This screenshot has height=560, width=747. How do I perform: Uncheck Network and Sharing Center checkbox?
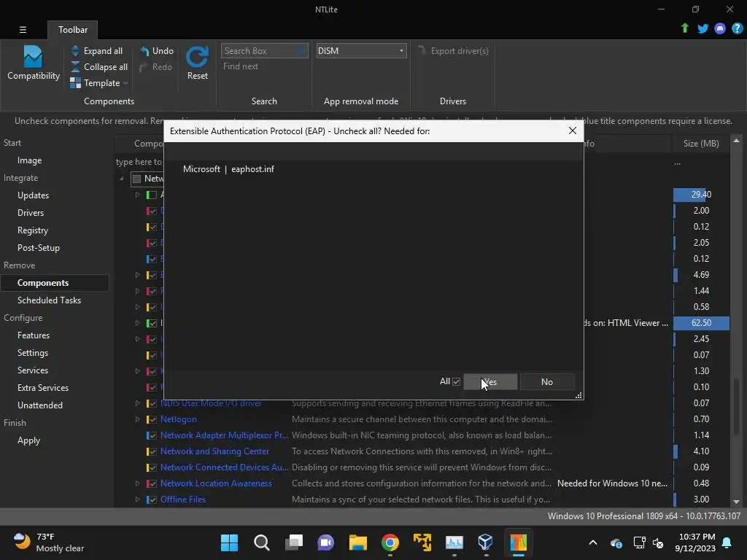pos(152,451)
